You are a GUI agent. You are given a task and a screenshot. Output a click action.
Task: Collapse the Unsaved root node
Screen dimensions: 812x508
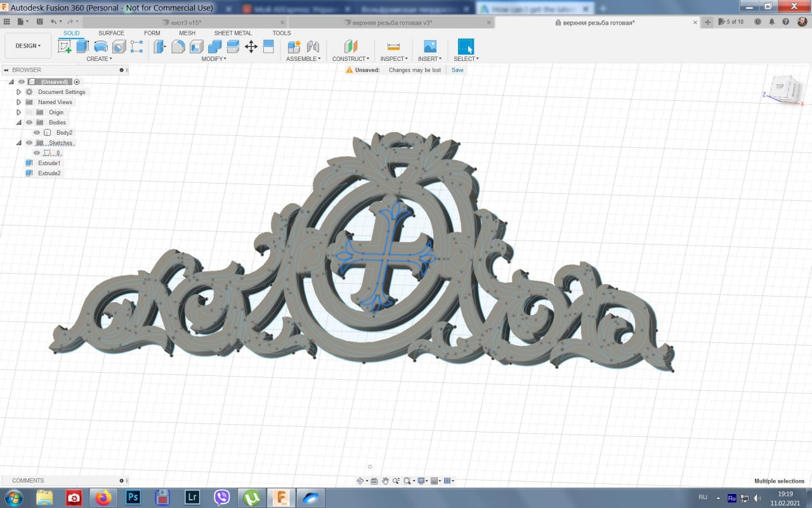click(x=11, y=82)
